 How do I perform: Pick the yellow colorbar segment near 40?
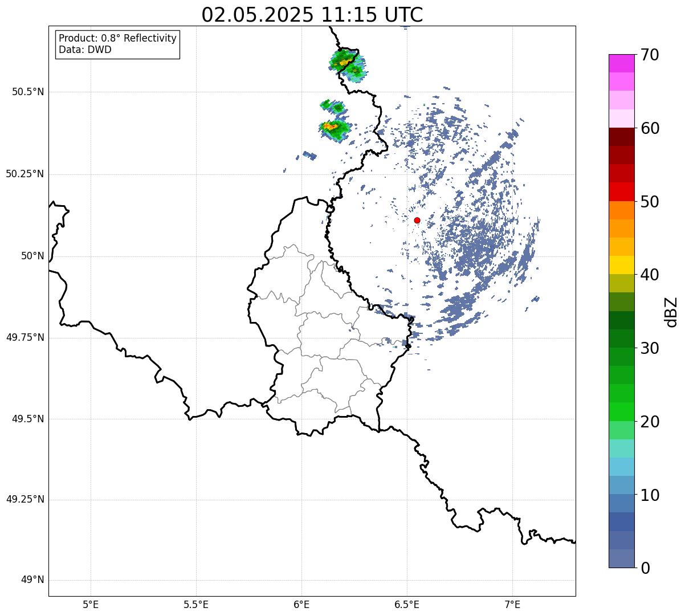(622, 265)
